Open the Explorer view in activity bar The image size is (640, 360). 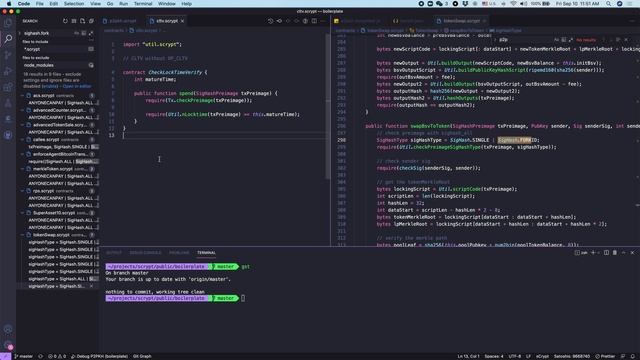click(8, 23)
